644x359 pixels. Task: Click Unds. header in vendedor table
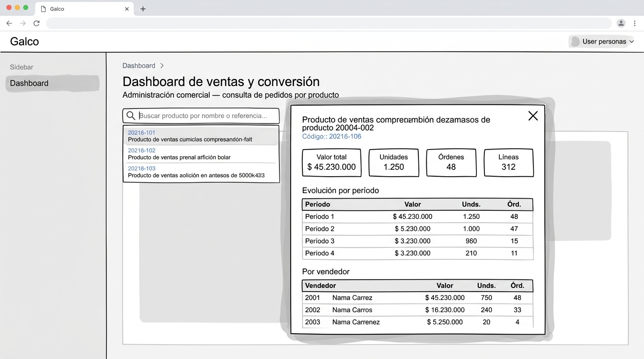click(487, 286)
